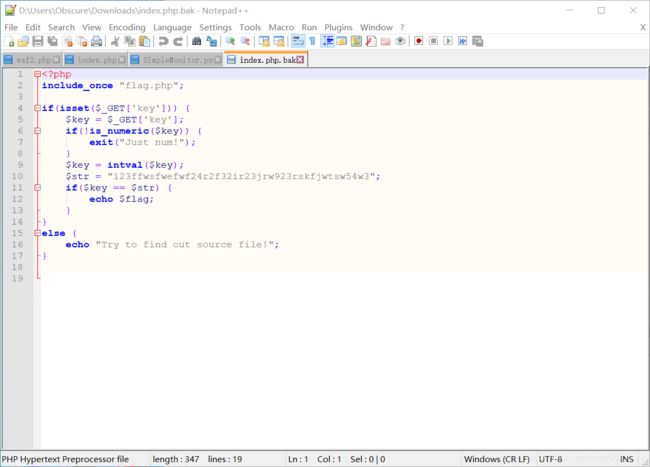Image resolution: width=650 pixels, height=467 pixels.
Task: Open Find with the binoculars icon
Action: [196, 41]
